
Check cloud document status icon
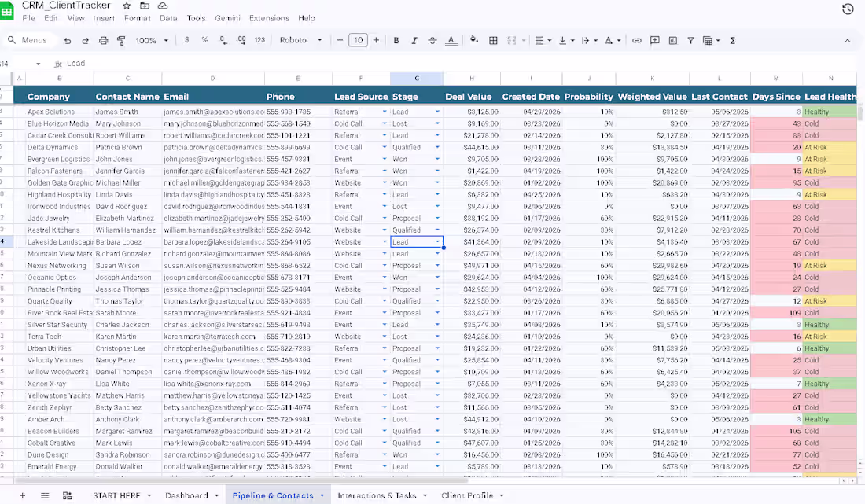point(163,6)
